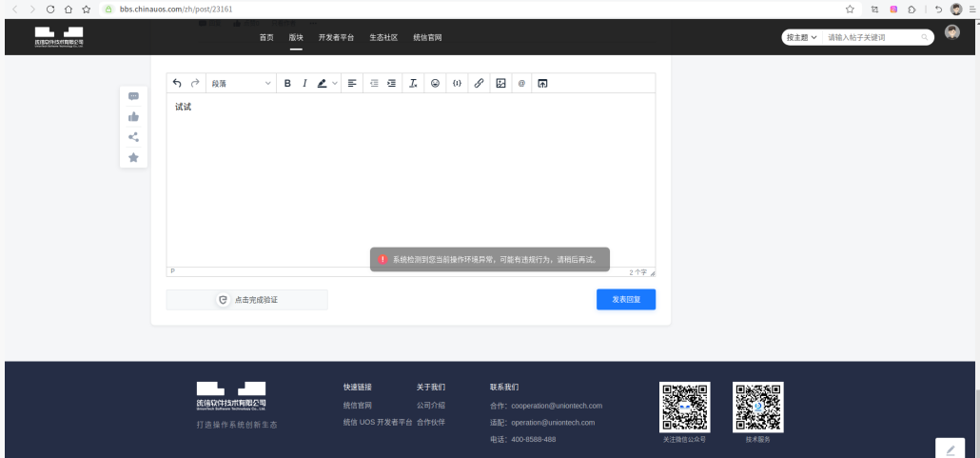Click the cooperation@uniontech.com email
This screenshot has width=980, height=458.
(557, 406)
